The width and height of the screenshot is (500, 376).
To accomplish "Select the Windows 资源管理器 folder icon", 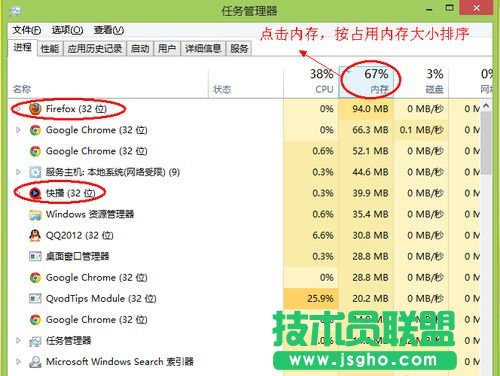I will 35,214.
